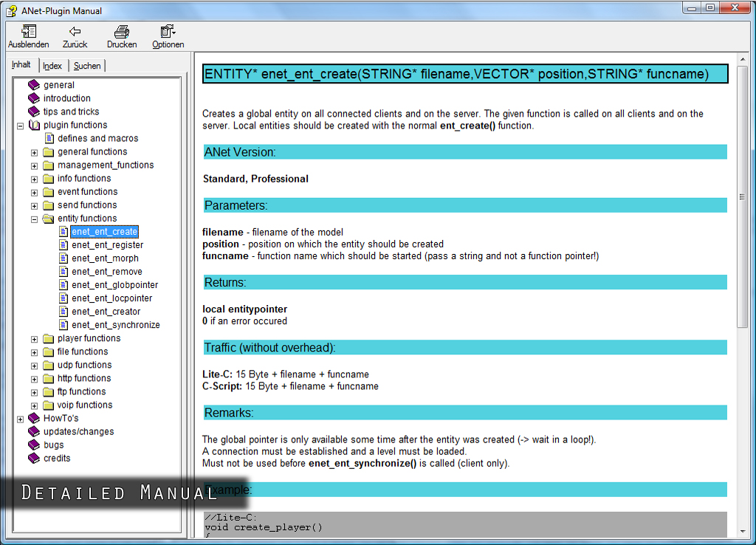The width and height of the screenshot is (756, 545).
Task: Maximize the ANet-Plugin Manual window
Action: tap(710, 7)
